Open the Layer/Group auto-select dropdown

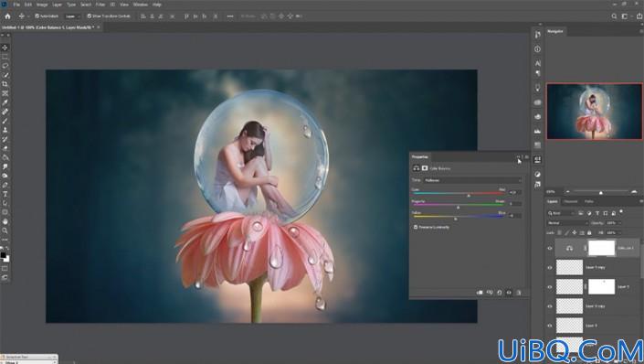click(x=73, y=16)
